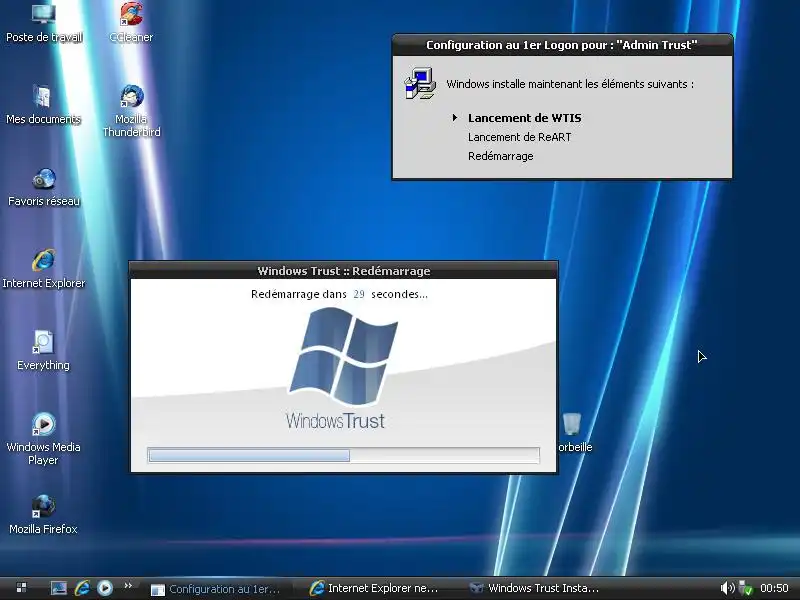The width and height of the screenshot is (800, 600).
Task: Click the restart countdown progress bar
Action: pos(343,455)
